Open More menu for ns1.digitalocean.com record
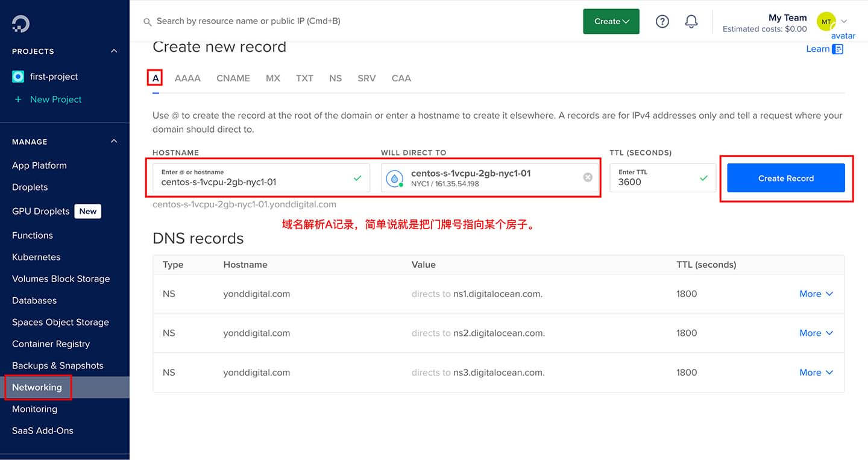Image resolution: width=868 pixels, height=460 pixels. tap(816, 294)
